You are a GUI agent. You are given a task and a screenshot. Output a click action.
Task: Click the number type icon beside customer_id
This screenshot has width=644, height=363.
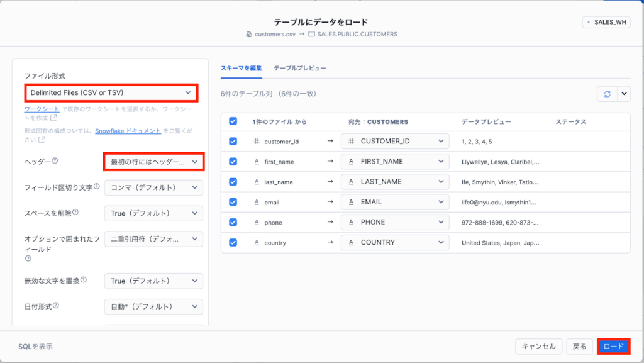tap(256, 142)
